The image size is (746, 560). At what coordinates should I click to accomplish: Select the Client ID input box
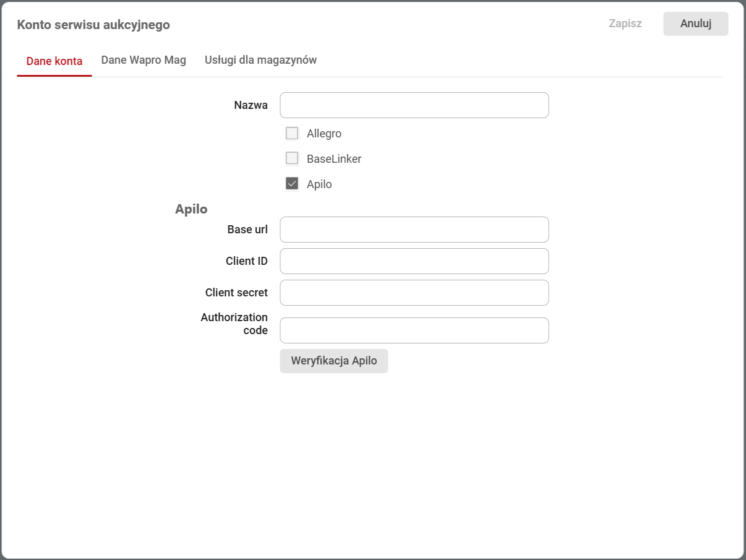pyautogui.click(x=414, y=261)
